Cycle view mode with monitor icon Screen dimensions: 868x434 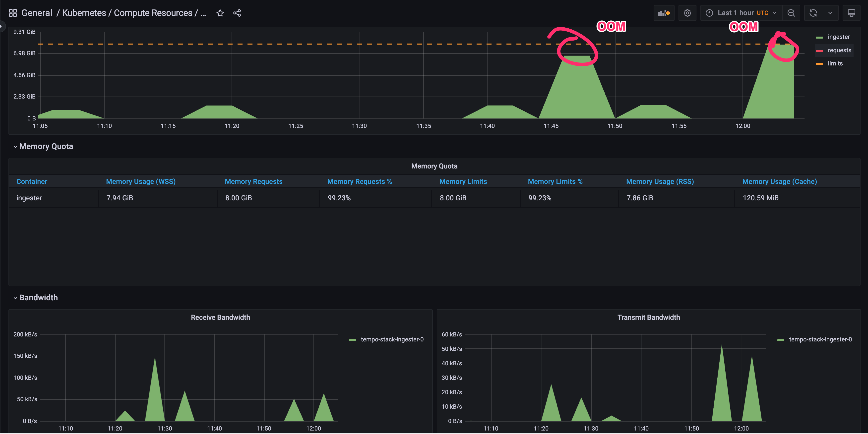point(852,13)
